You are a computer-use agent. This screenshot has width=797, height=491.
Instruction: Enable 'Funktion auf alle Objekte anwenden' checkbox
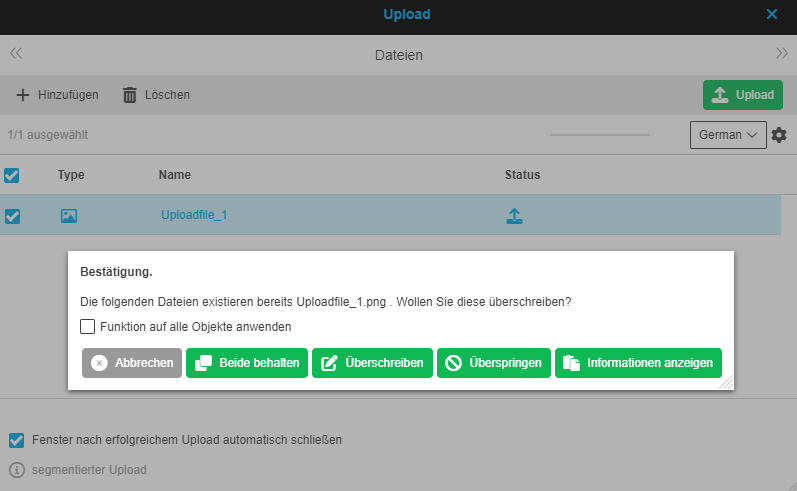click(x=87, y=326)
